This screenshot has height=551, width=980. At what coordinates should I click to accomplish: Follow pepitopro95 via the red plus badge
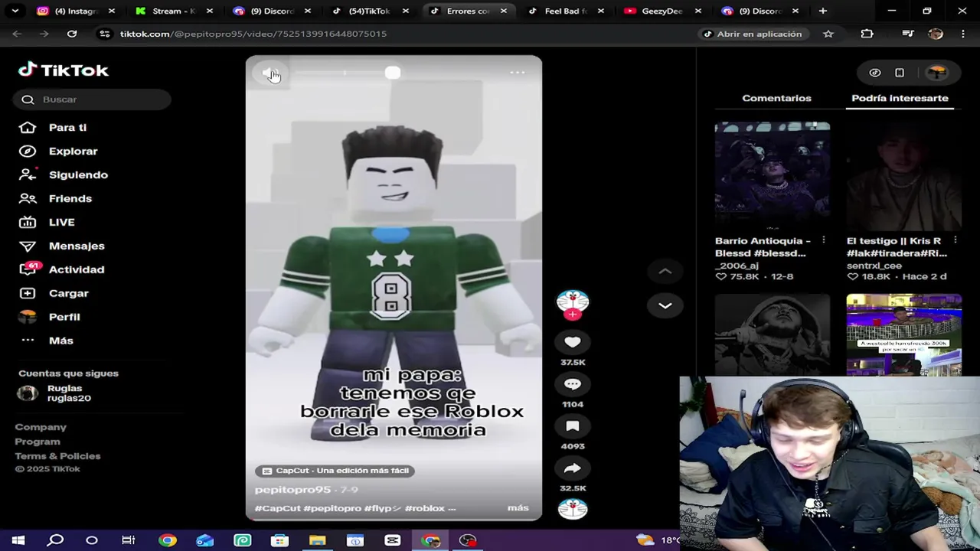coord(573,315)
